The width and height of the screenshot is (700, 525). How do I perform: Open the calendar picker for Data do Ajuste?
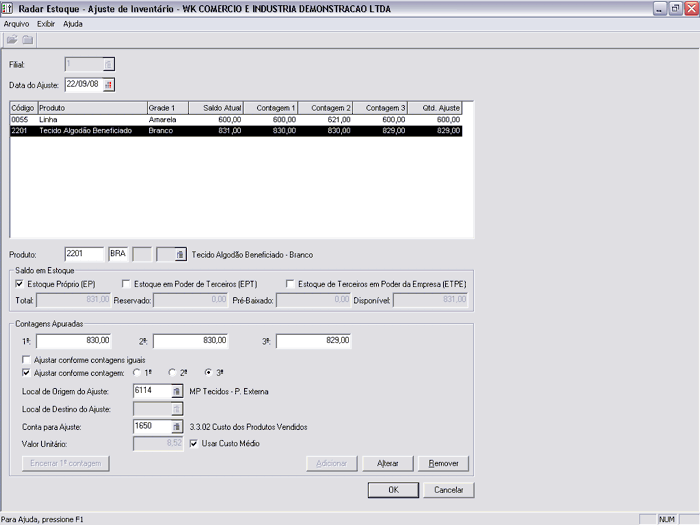coord(109,84)
